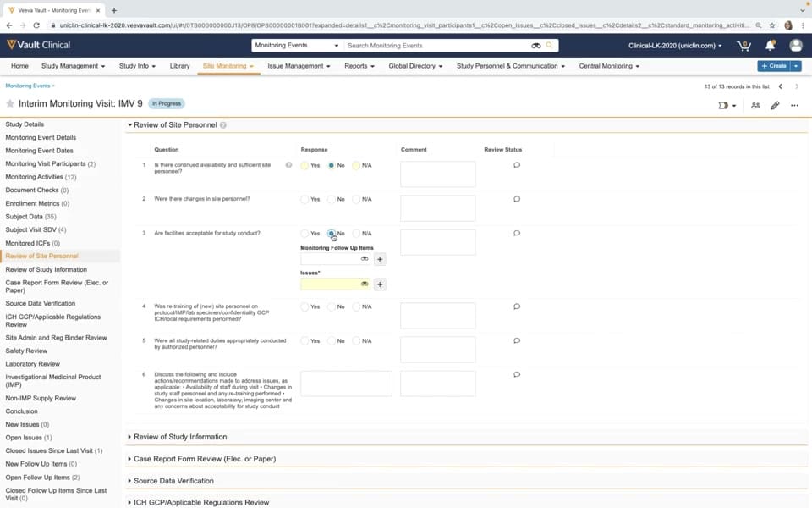
Task: Select No for question 2 changes in site personnel
Action: [x=332, y=200]
